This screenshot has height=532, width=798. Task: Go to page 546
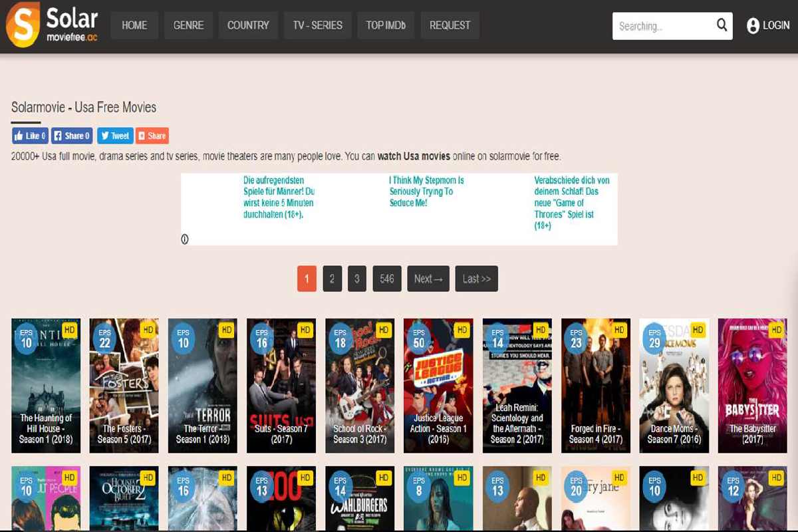pyautogui.click(x=387, y=279)
